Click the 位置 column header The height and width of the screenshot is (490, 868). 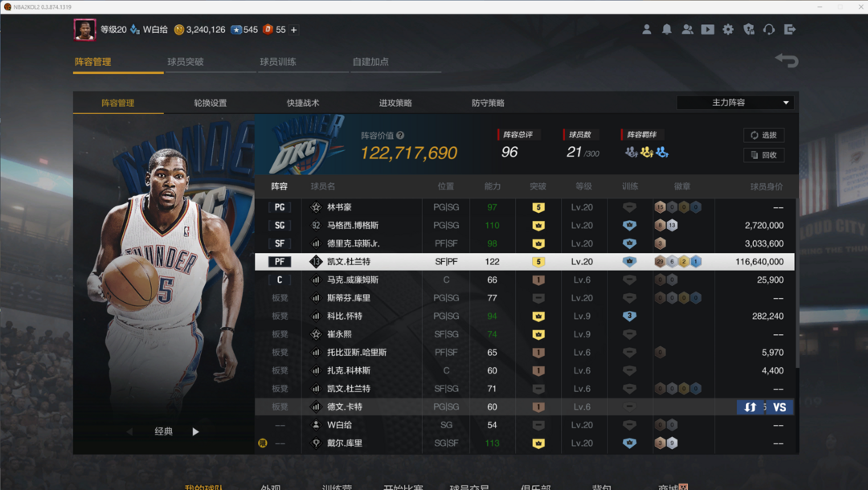click(445, 186)
